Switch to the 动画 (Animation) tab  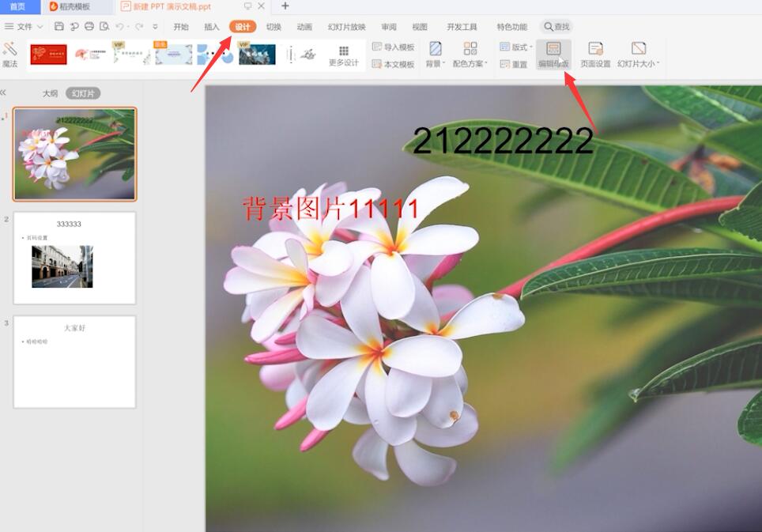[x=304, y=27]
